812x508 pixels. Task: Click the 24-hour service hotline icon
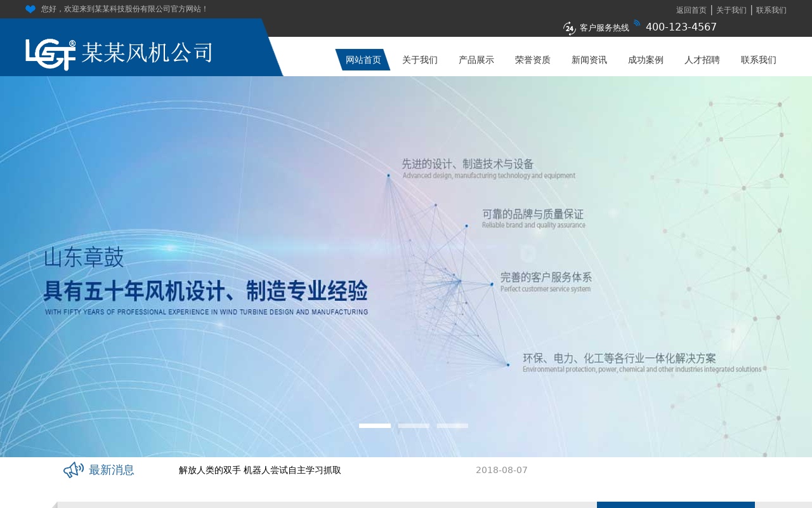point(570,28)
